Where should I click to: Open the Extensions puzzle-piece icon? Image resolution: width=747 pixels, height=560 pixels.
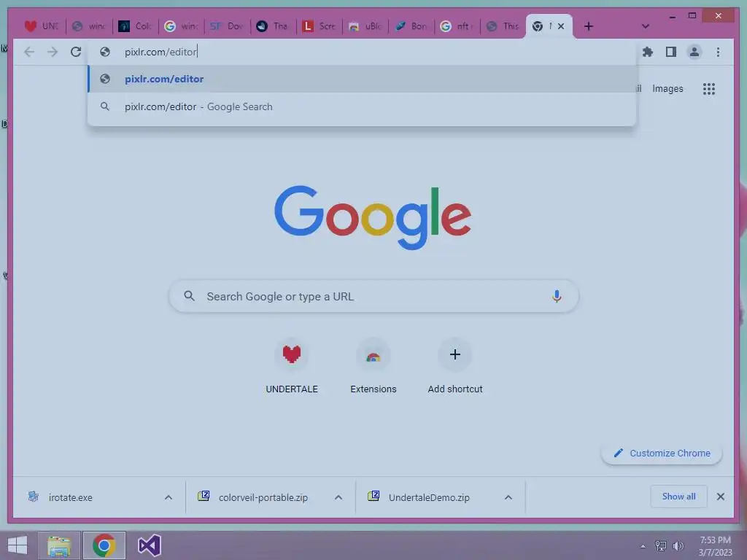(x=648, y=52)
